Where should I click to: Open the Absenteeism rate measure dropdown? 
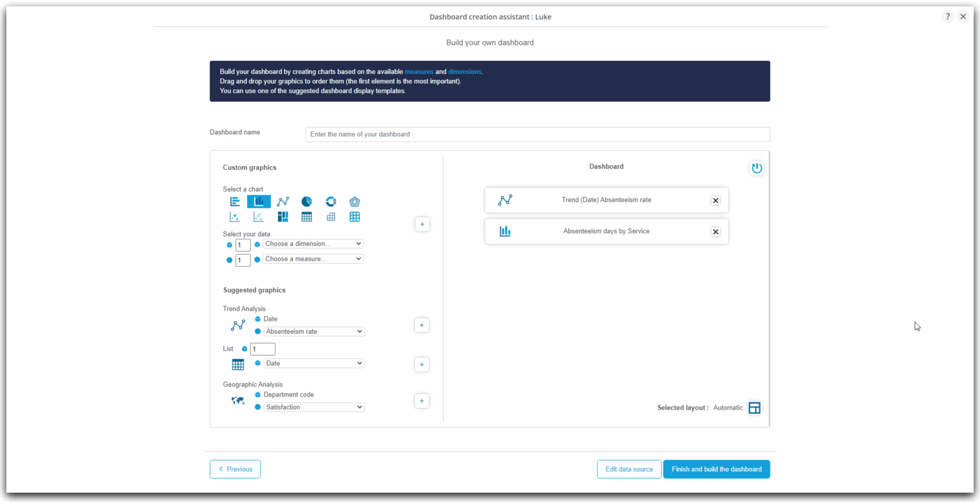point(314,331)
